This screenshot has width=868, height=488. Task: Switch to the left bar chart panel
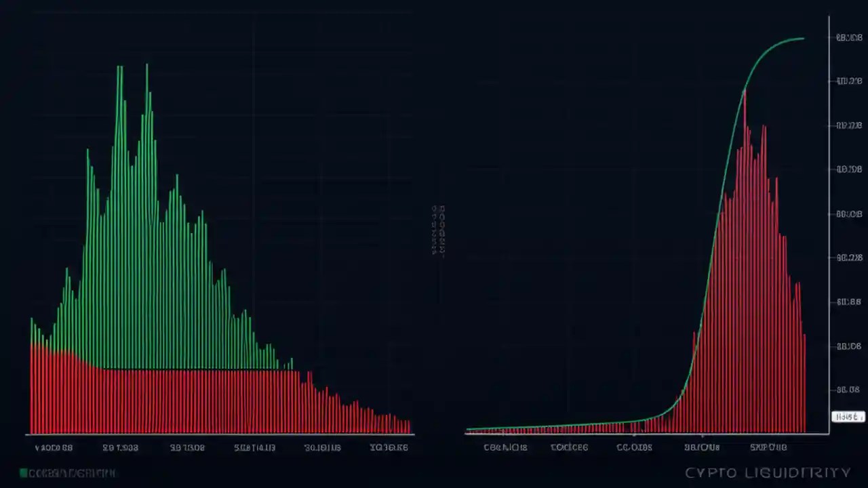point(217,237)
